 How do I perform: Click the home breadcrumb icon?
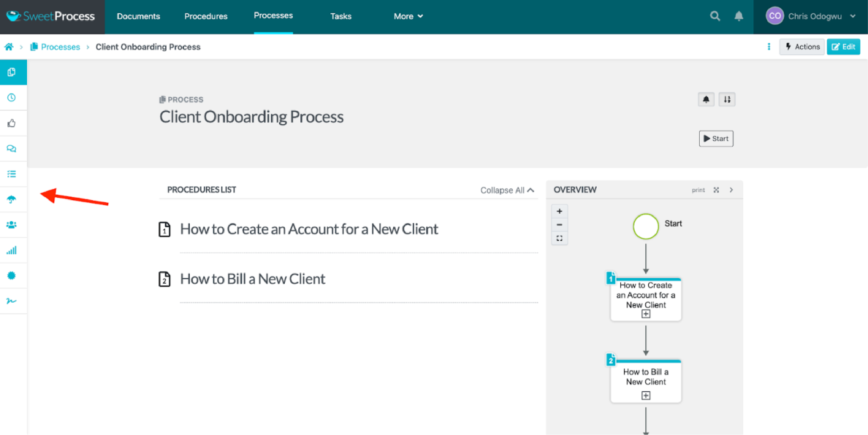[10, 47]
